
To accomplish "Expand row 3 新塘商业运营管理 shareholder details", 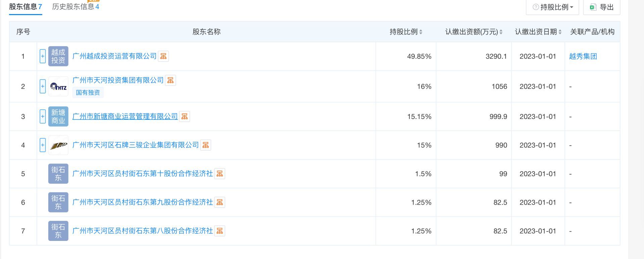I will click(x=43, y=117).
